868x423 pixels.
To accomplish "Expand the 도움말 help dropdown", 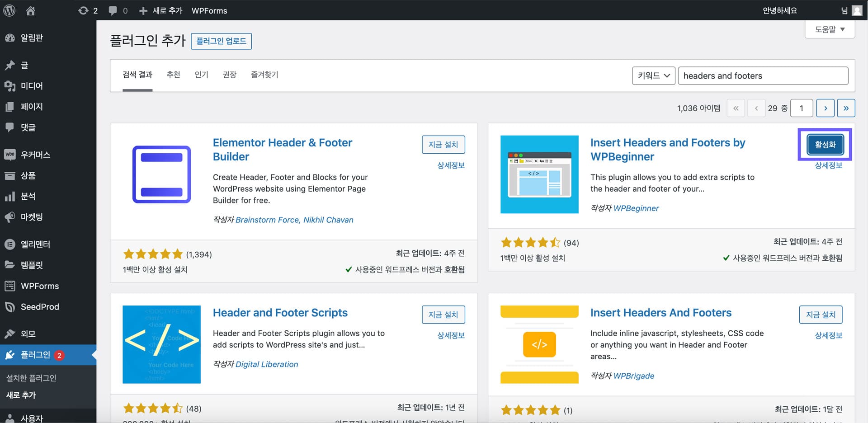I will point(830,29).
